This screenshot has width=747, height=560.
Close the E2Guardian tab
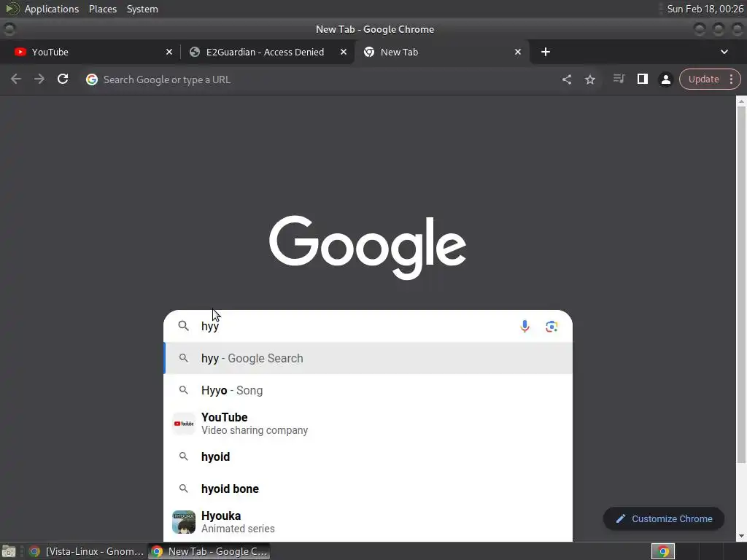click(344, 52)
